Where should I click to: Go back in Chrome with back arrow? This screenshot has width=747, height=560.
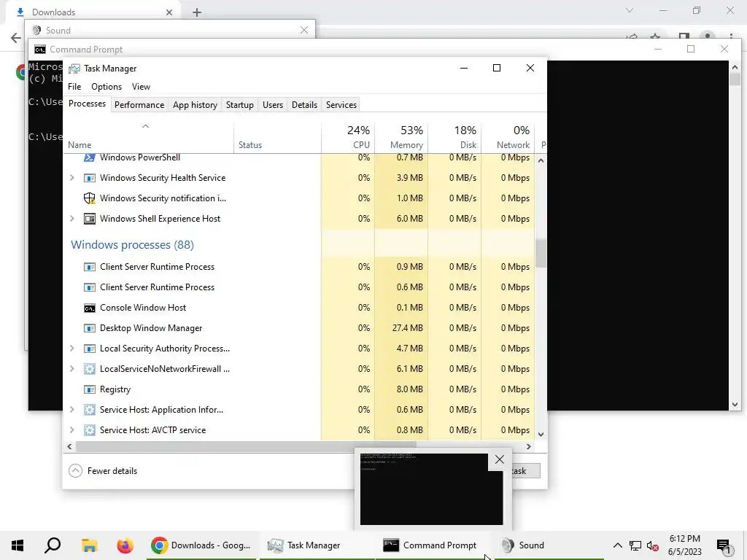click(16, 38)
